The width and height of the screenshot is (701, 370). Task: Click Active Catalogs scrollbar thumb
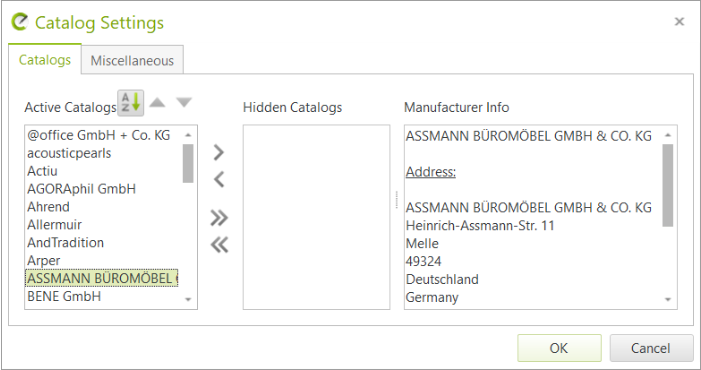point(188,163)
